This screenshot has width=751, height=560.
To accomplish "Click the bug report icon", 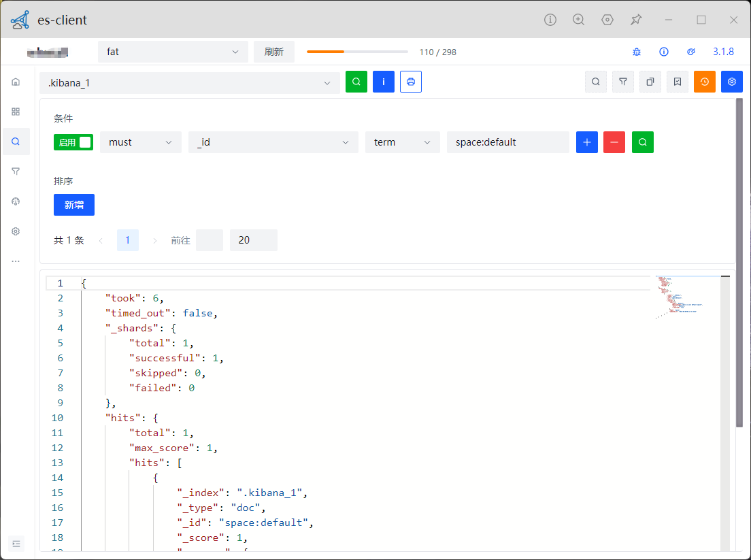I will point(637,52).
